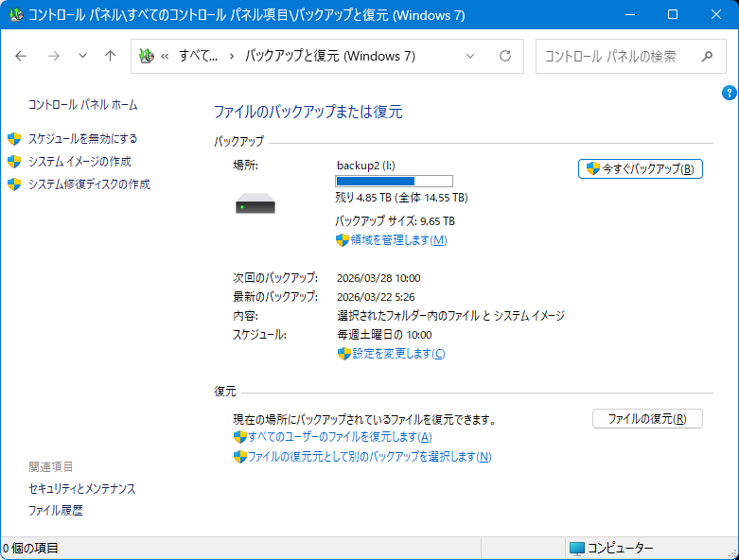Open システム イメージの作成 link
This screenshot has width=739, height=560.
[x=79, y=162]
